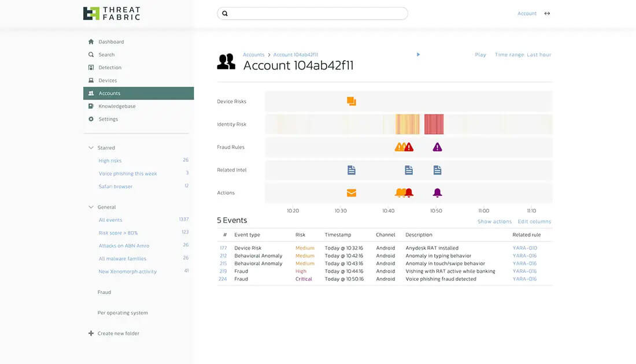
Task: Open Attacks on ABN Amro filter
Action: tap(124, 246)
